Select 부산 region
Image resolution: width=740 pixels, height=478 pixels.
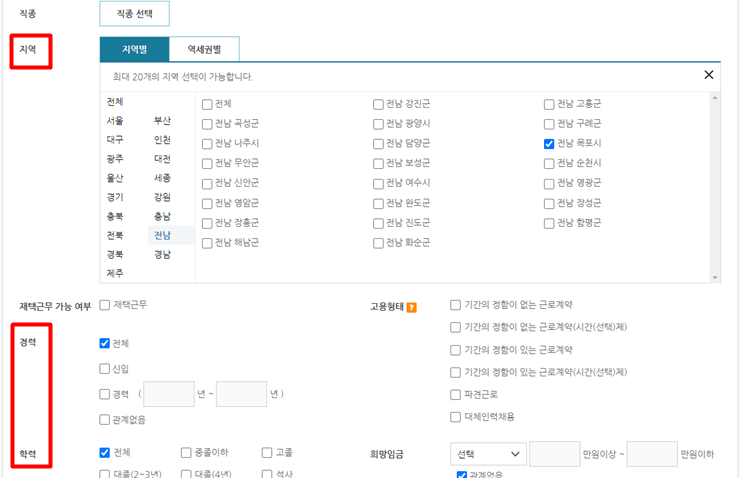coord(162,121)
